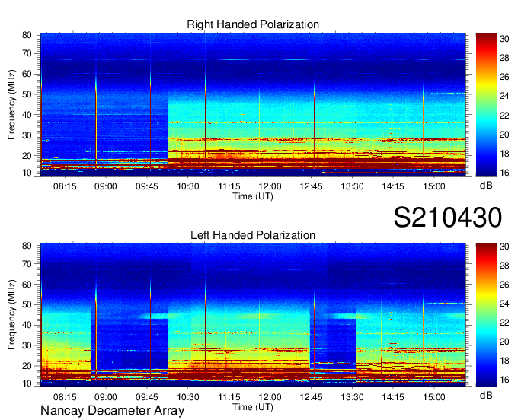Click the "Right Handed Polarization" plot title
Viewport: 518px width, 420px height.
click(253, 24)
